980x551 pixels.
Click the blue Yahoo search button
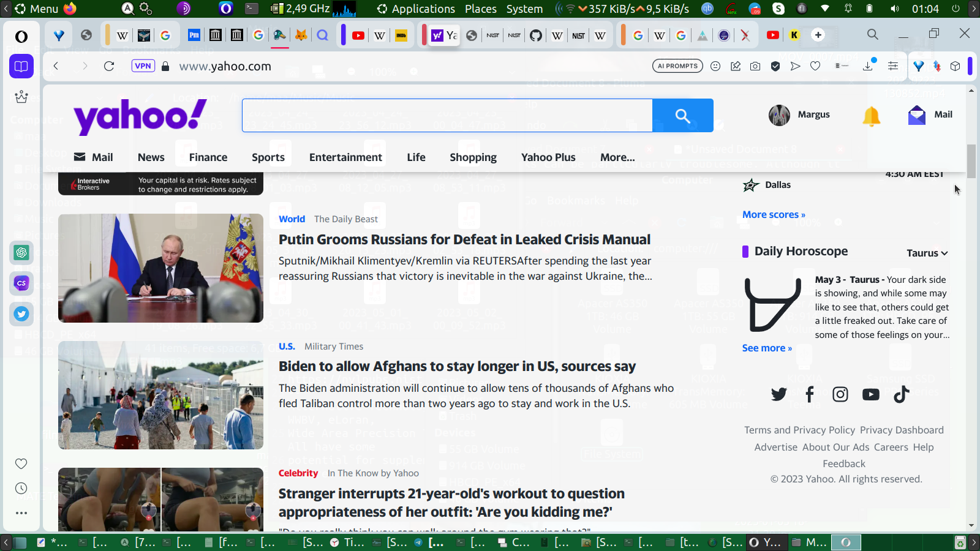(x=683, y=115)
